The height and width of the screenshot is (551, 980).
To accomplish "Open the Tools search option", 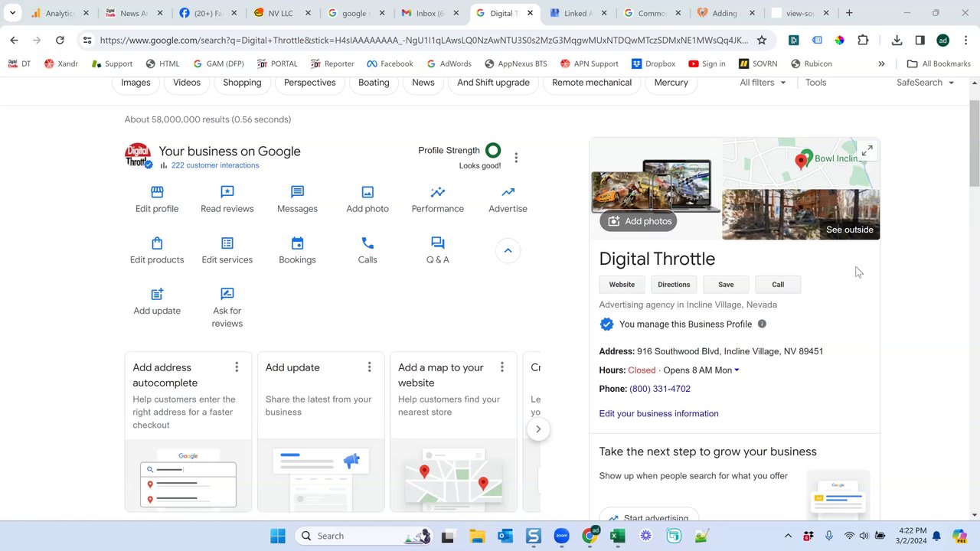I will pyautogui.click(x=815, y=83).
